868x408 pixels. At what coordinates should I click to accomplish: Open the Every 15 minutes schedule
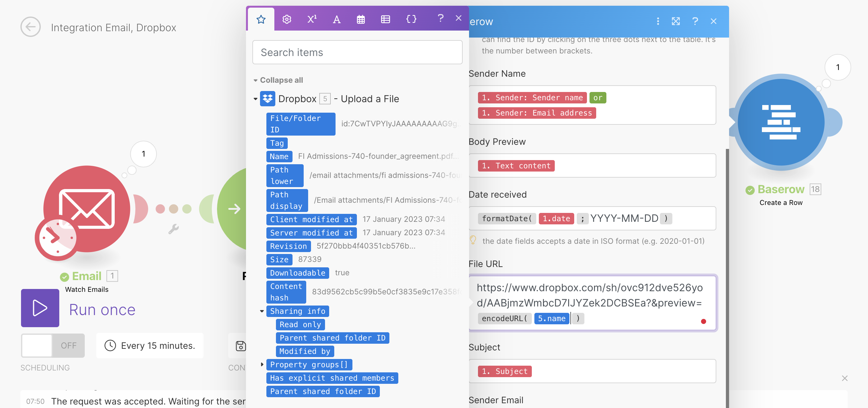click(150, 345)
